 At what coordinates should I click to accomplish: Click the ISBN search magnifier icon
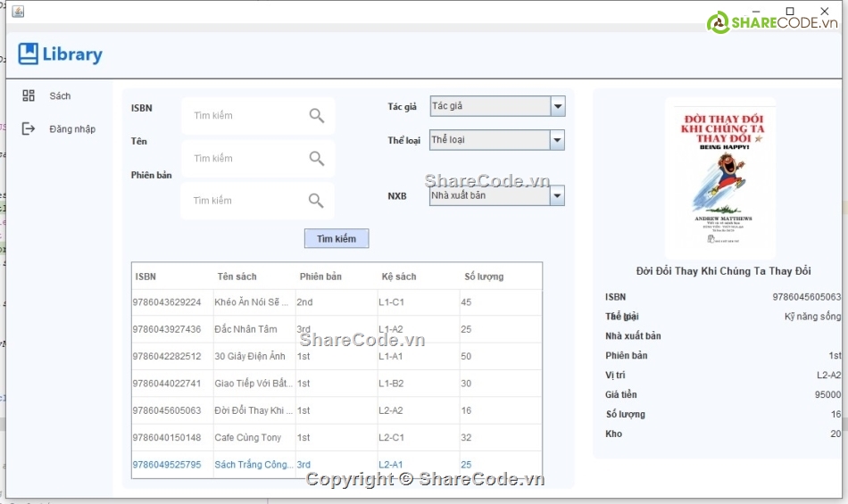click(316, 115)
